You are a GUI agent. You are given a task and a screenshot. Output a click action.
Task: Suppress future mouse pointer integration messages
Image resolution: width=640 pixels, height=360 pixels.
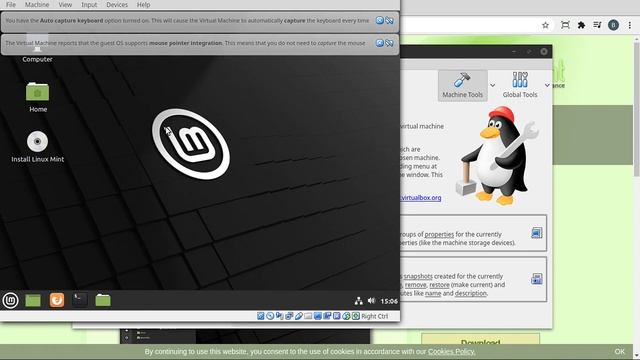pyautogui.click(x=389, y=43)
